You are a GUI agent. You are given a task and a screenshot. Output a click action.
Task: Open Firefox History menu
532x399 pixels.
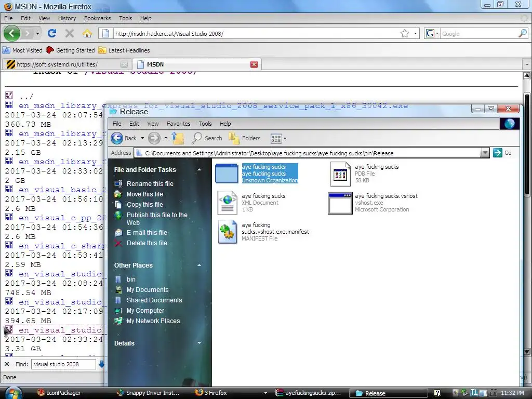(67, 18)
